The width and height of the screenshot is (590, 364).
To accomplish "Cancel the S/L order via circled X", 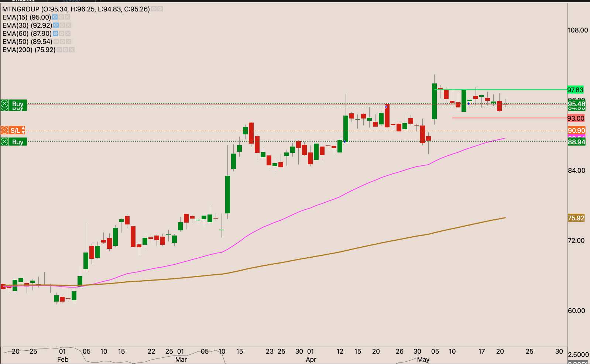I will coord(4,130).
